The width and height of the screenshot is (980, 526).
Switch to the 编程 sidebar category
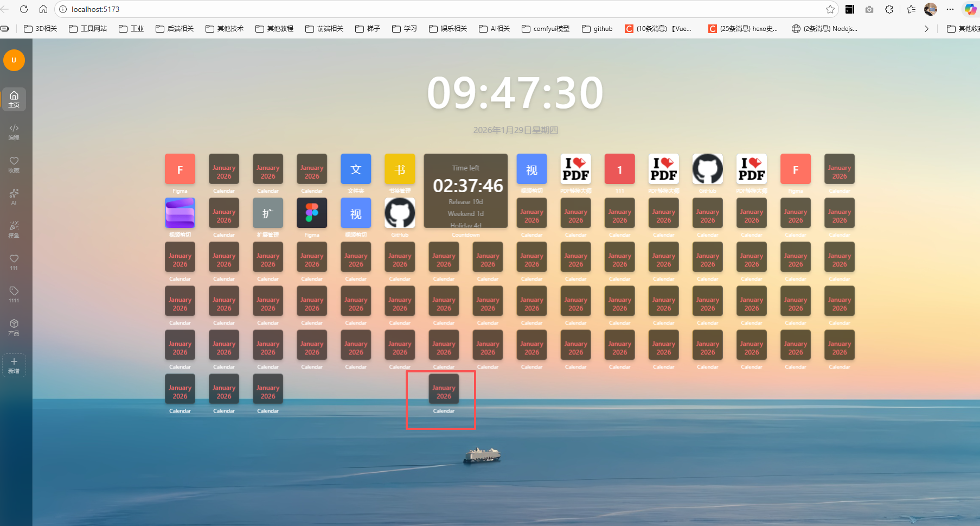pyautogui.click(x=14, y=132)
